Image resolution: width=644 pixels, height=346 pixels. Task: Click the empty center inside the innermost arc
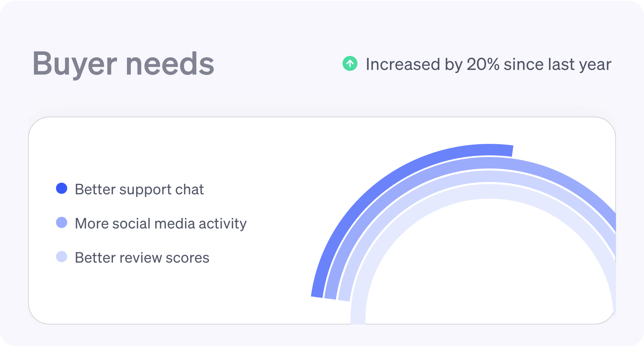(x=490, y=269)
